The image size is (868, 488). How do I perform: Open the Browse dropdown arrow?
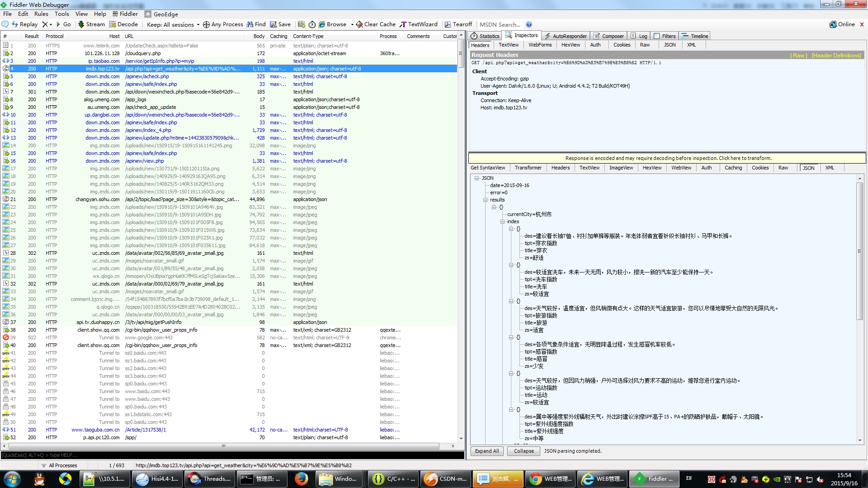(352, 24)
